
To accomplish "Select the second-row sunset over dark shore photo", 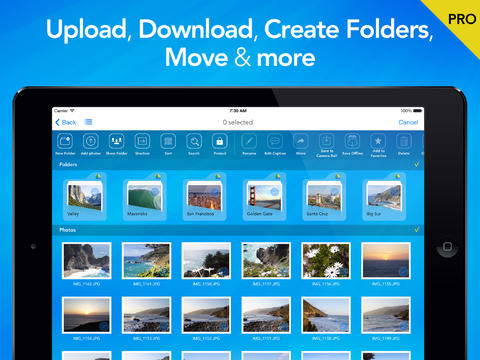I will tap(87, 315).
